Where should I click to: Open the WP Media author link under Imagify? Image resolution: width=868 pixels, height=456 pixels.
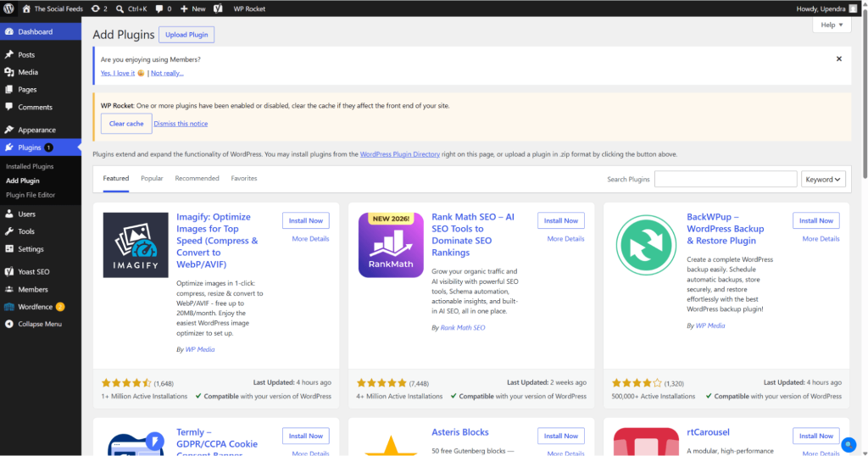(x=200, y=349)
